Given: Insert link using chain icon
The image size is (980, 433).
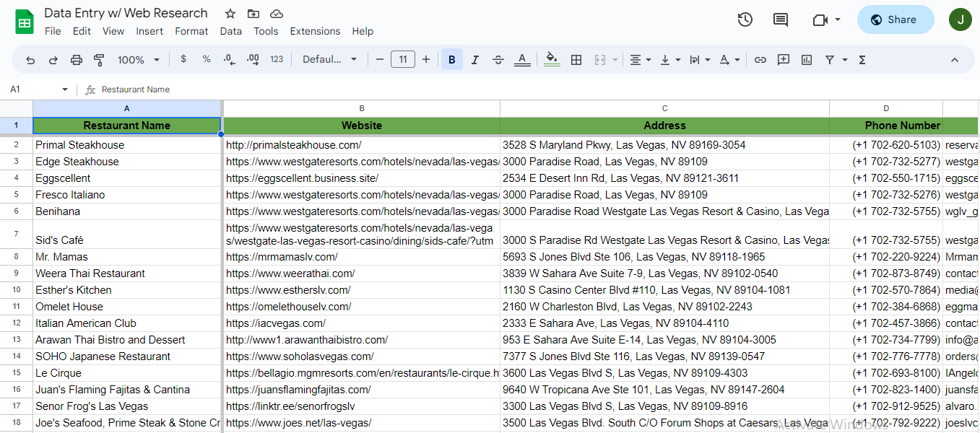Looking at the screenshot, I should (760, 59).
